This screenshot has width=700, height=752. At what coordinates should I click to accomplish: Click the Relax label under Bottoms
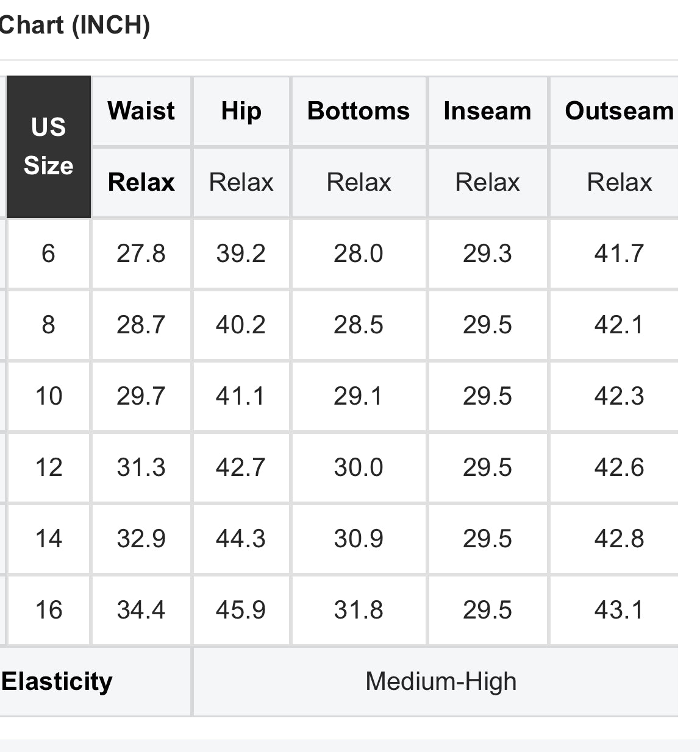(359, 182)
